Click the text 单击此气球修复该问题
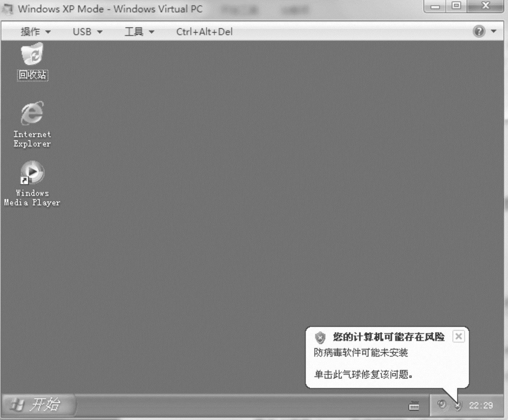This screenshot has height=420, width=508. pos(363,374)
